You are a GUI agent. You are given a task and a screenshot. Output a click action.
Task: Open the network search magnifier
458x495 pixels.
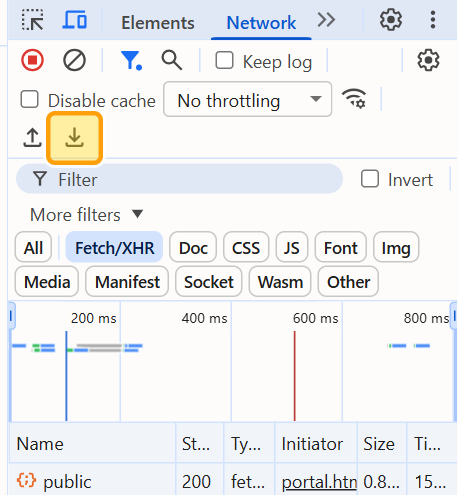tap(172, 60)
